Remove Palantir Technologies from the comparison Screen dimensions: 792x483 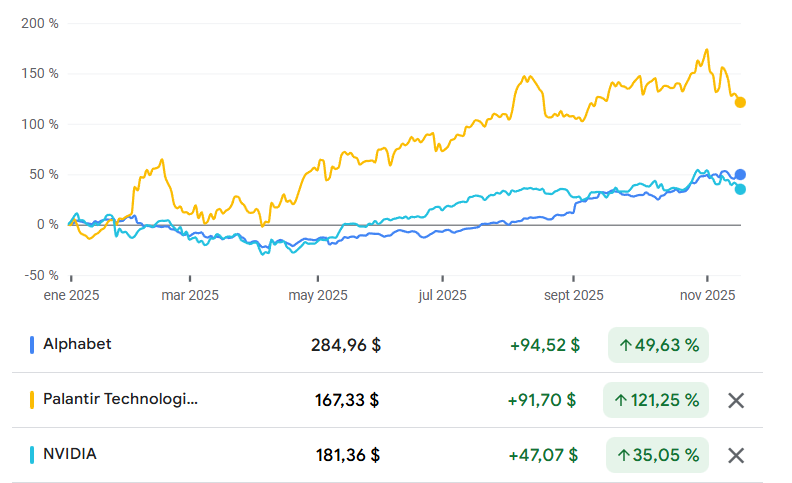coord(736,400)
